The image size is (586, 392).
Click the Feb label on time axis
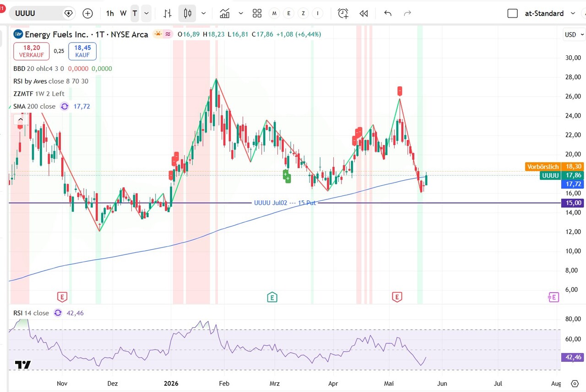pyautogui.click(x=224, y=383)
